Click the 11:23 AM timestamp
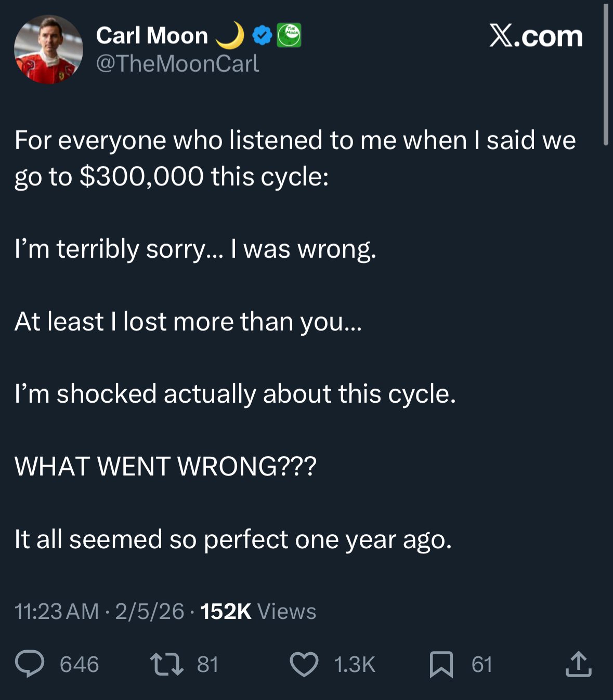The height and width of the screenshot is (700, 613). 56,611
